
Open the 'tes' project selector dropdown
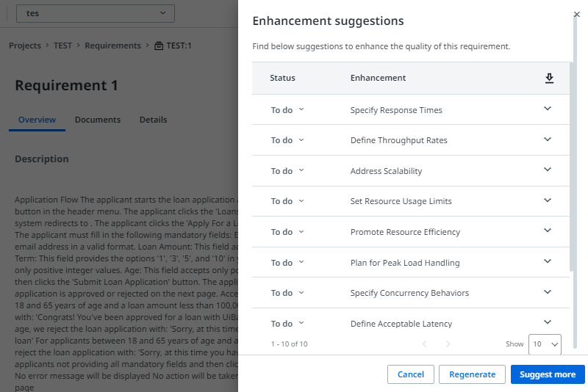point(96,13)
